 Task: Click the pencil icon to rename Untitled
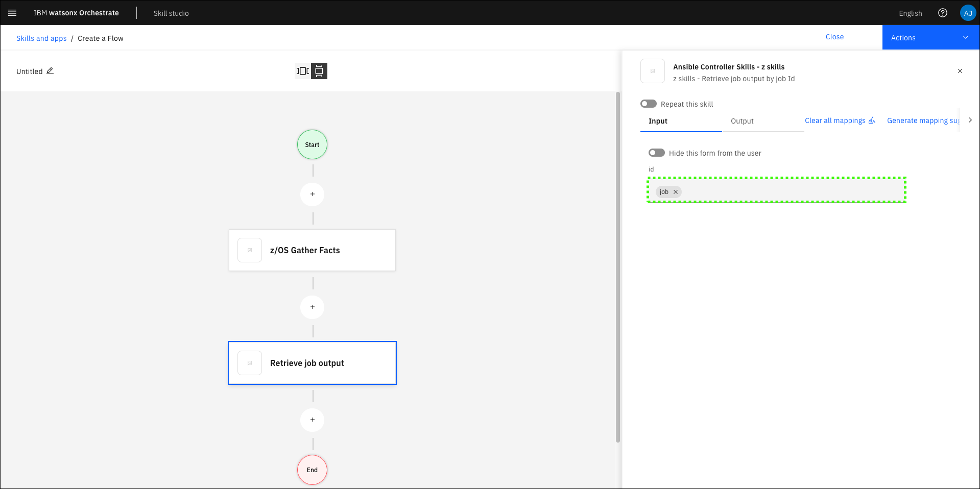(x=50, y=71)
